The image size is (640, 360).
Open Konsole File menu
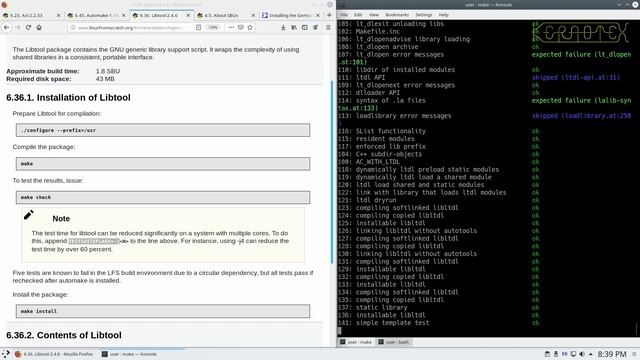344,15
